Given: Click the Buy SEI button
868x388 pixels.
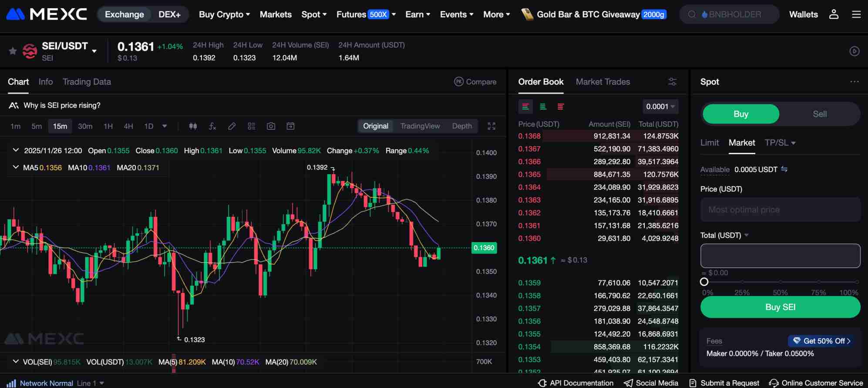Looking at the screenshot, I should (x=780, y=307).
